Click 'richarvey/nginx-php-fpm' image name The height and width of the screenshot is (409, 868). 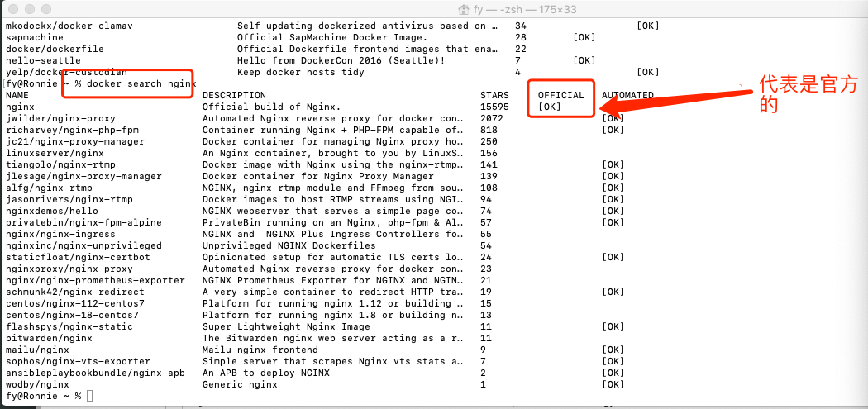pos(72,130)
